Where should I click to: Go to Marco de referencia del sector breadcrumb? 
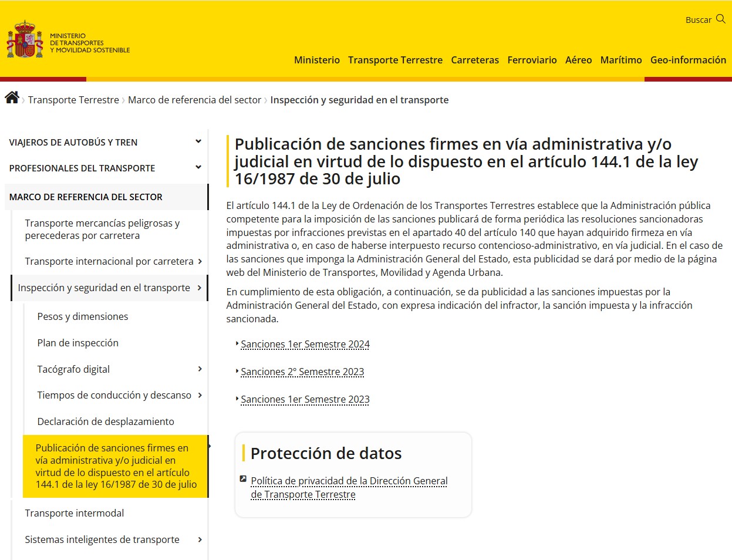pyautogui.click(x=194, y=100)
